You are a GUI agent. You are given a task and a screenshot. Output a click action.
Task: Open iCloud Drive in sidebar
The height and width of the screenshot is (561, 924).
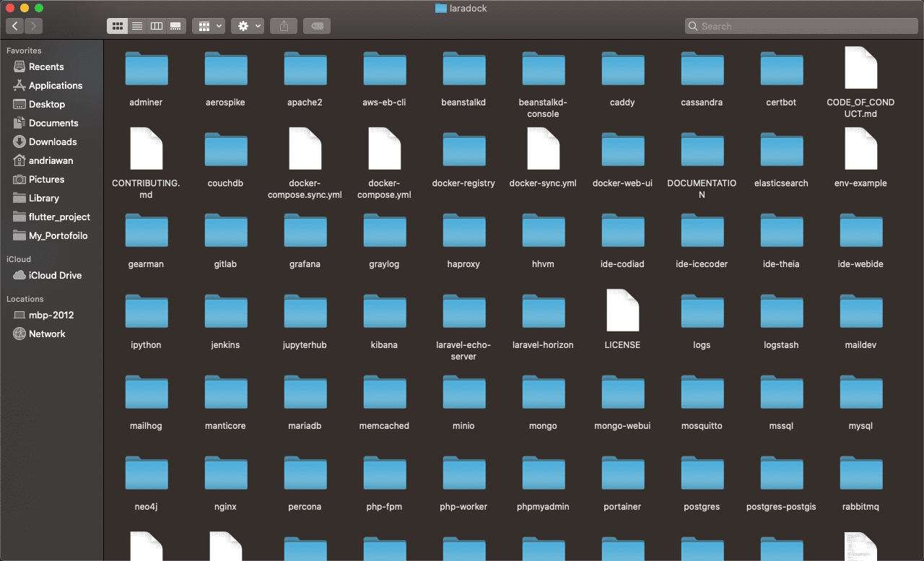pyautogui.click(x=55, y=275)
